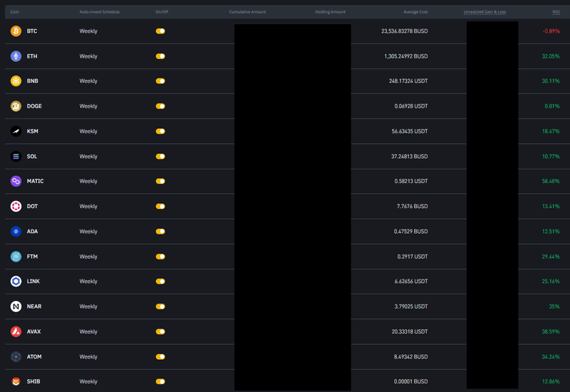The image size is (570, 392).
Task: Toggle LINK auto-invest switch
Action: pyautogui.click(x=160, y=281)
